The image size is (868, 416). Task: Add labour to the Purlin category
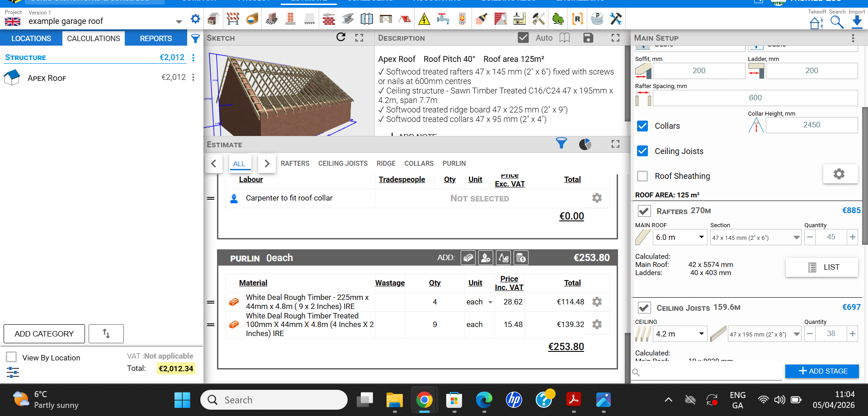(486, 257)
